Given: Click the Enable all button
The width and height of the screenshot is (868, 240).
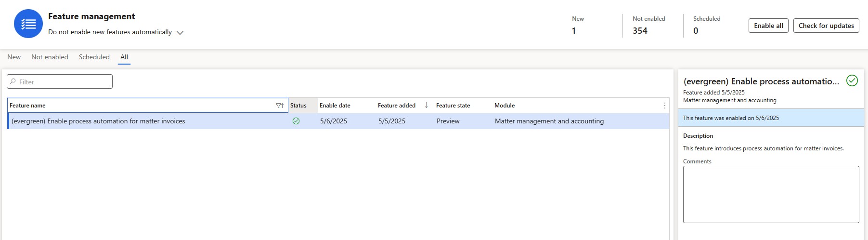Looking at the screenshot, I should [x=768, y=26].
